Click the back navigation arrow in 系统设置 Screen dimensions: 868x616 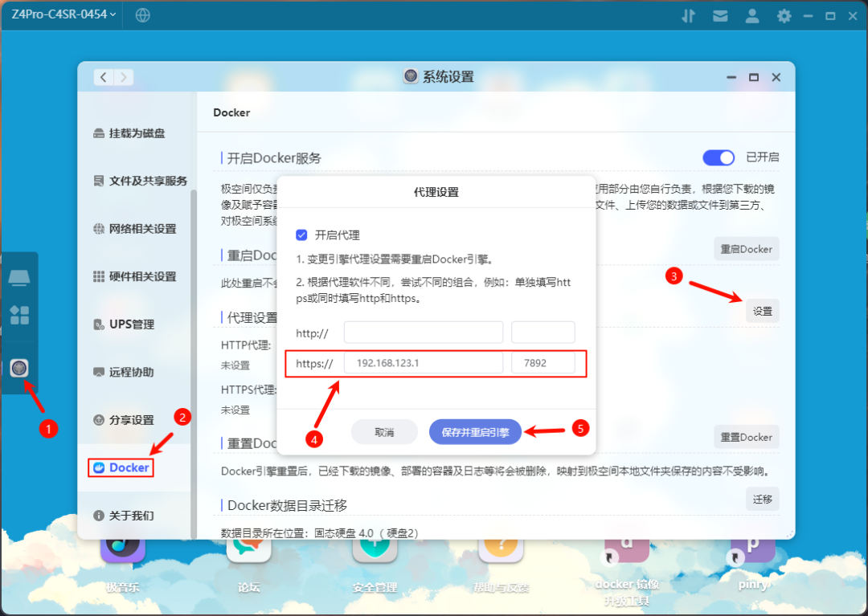(104, 77)
